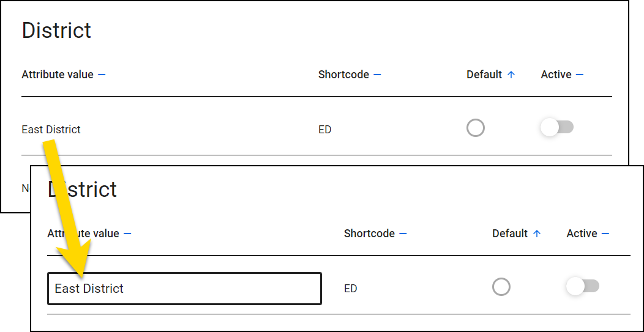This screenshot has height=332, width=644.
Task: Toggle East District Active switch, upper panel
Action: coord(556,128)
